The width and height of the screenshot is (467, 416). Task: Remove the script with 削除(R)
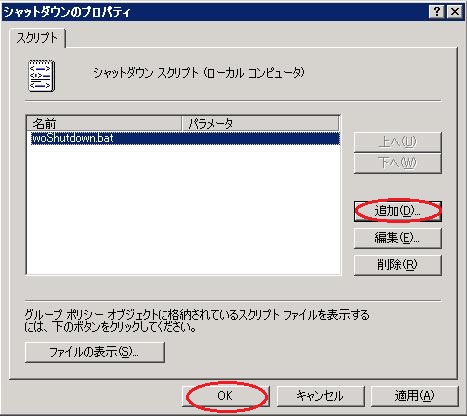pos(398,265)
